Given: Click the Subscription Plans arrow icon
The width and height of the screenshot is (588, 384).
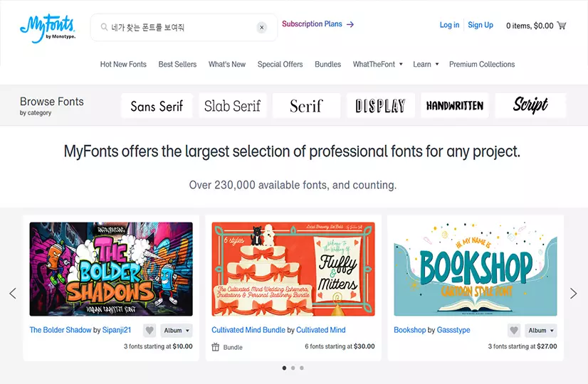Looking at the screenshot, I should [350, 24].
